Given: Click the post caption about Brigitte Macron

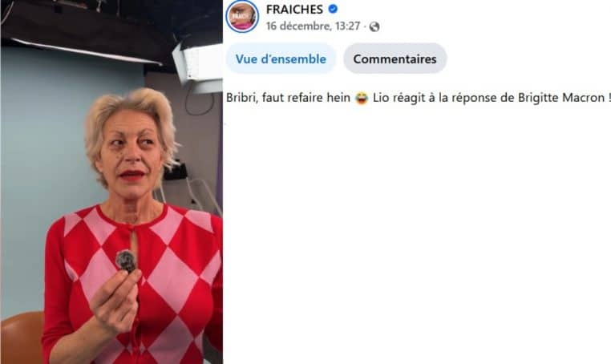Looking at the screenshot, I should [418, 98].
